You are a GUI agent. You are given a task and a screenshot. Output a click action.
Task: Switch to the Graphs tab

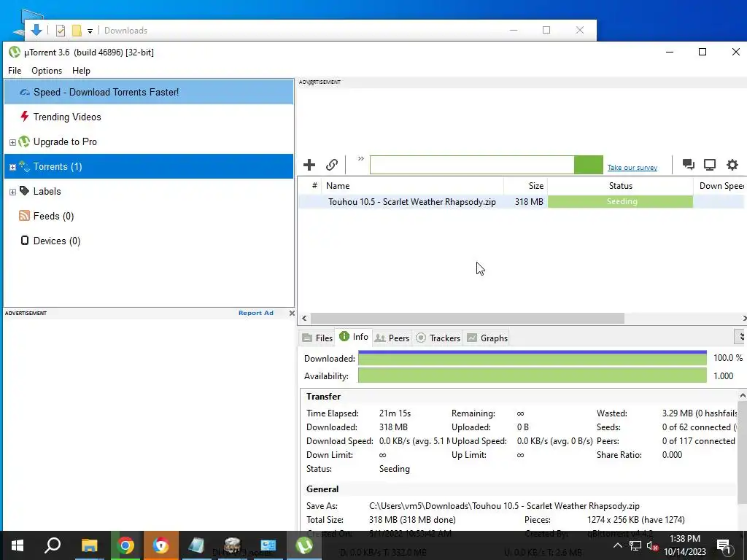point(487,338)
